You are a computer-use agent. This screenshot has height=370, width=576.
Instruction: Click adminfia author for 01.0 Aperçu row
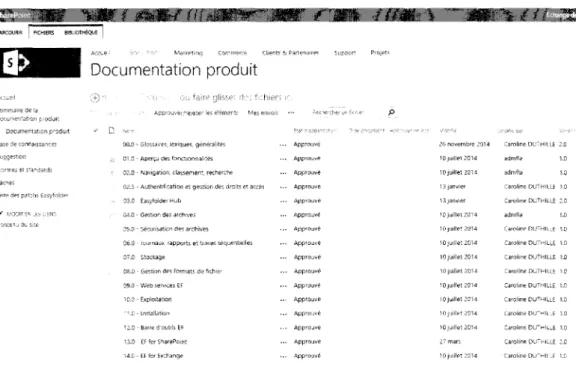point(513,159)
